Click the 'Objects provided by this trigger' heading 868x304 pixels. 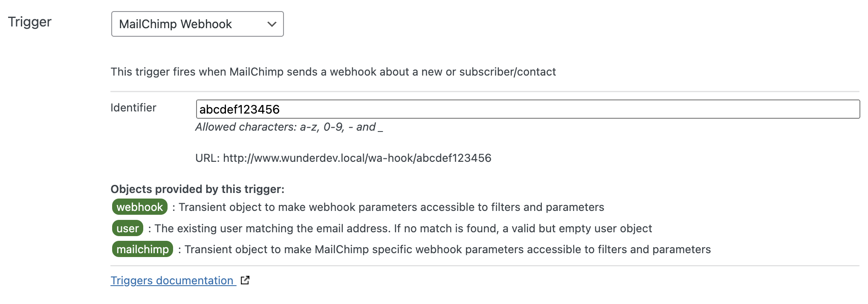click(198, 189)
